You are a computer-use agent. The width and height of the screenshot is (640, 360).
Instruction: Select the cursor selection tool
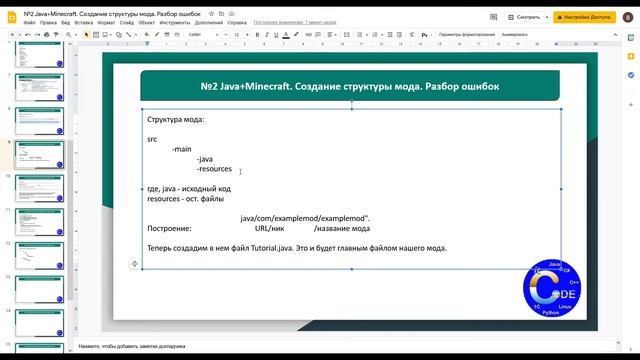coord(86,35)
